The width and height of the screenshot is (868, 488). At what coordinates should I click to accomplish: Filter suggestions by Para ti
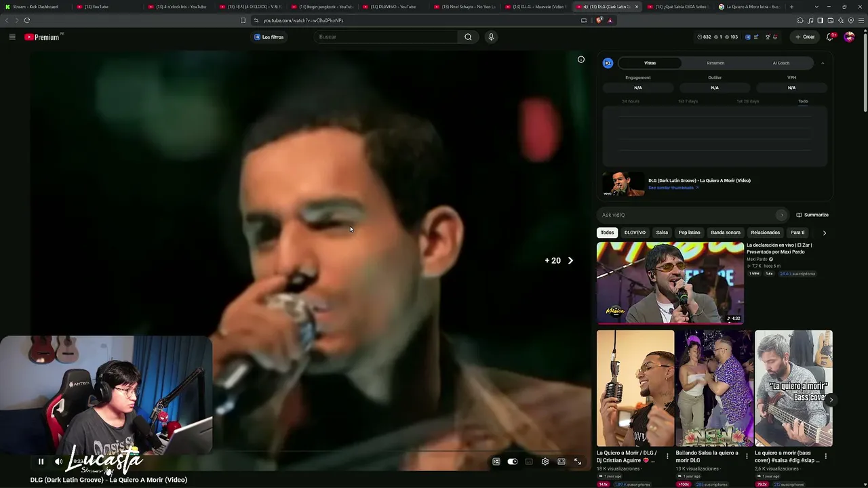[x=797, y=232]
